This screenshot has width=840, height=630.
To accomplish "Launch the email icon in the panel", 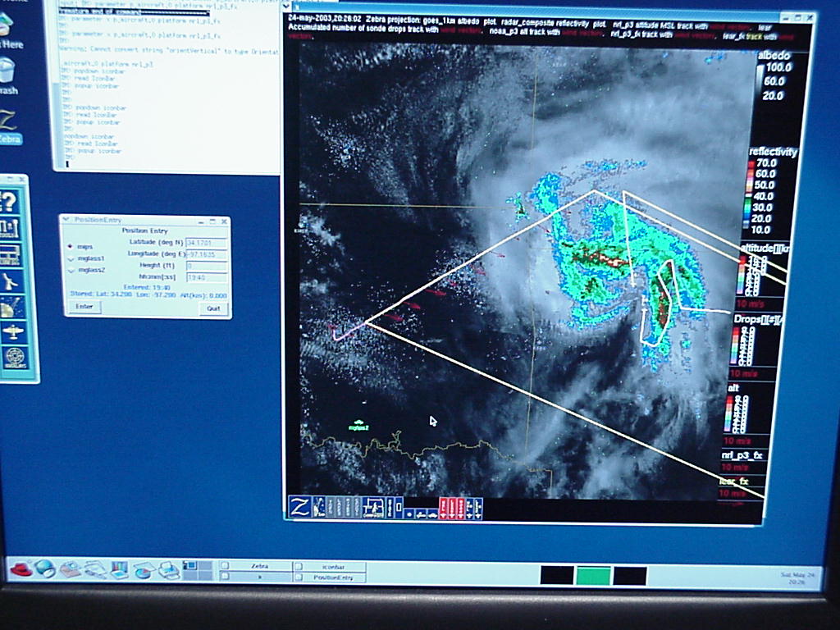I will (71, 569).
